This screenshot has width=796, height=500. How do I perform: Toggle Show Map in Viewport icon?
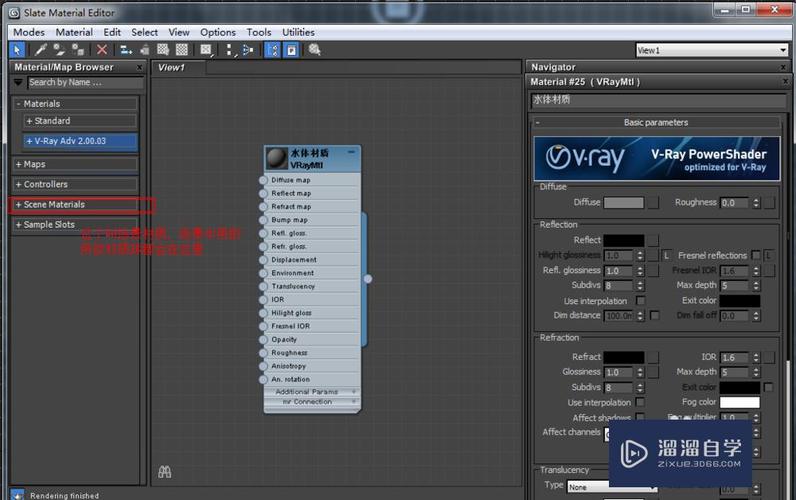click(163, 50)
